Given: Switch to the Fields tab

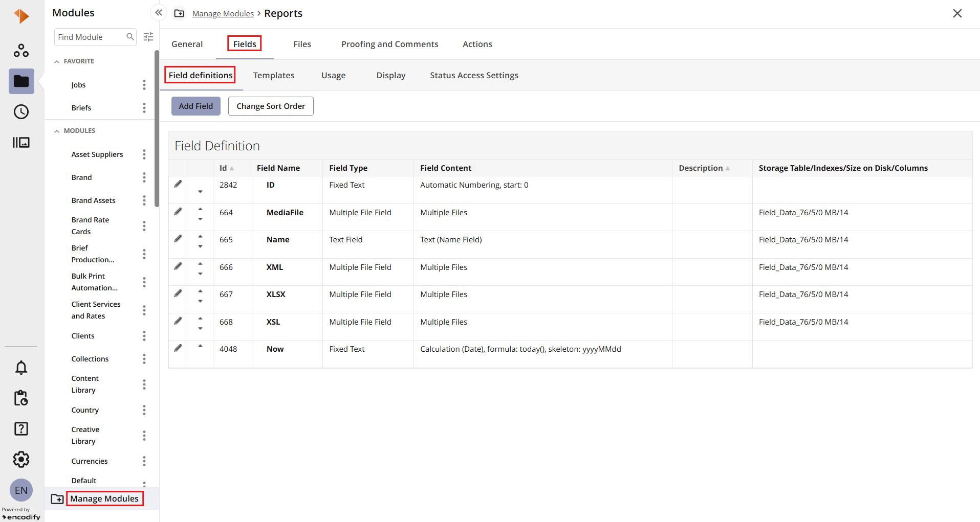Looking at the screenshot, I should (245, 44).
